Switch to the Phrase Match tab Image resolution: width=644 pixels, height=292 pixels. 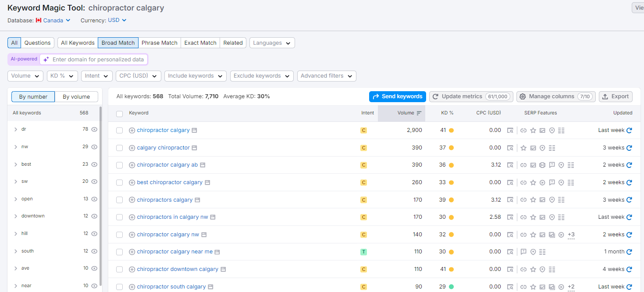[159, 43]
